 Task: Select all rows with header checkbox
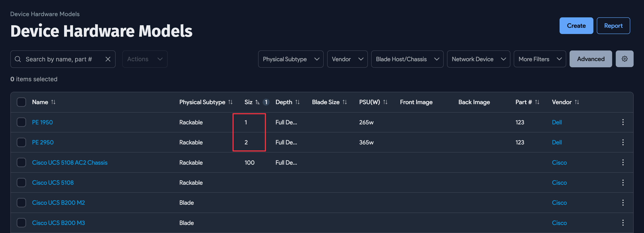[21, 102]
